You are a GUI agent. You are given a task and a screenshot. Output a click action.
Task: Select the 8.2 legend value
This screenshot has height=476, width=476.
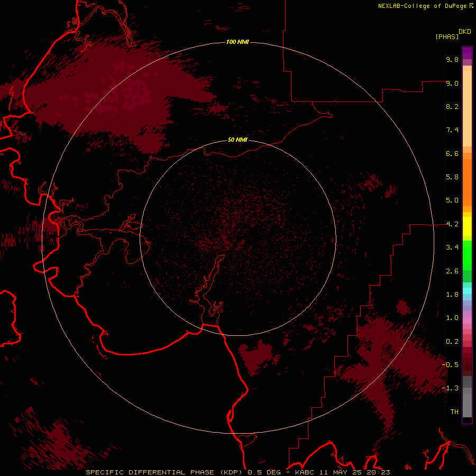[452, 106]
